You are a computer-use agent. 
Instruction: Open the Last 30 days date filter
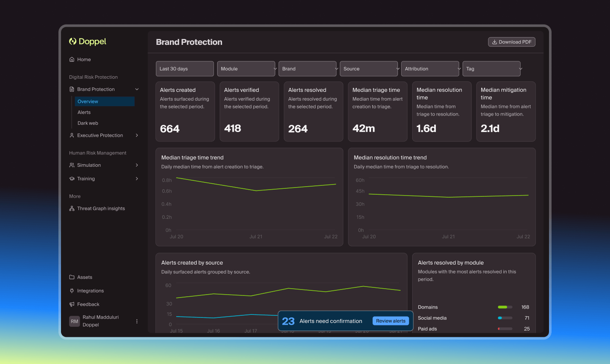(x=185, y=69)
